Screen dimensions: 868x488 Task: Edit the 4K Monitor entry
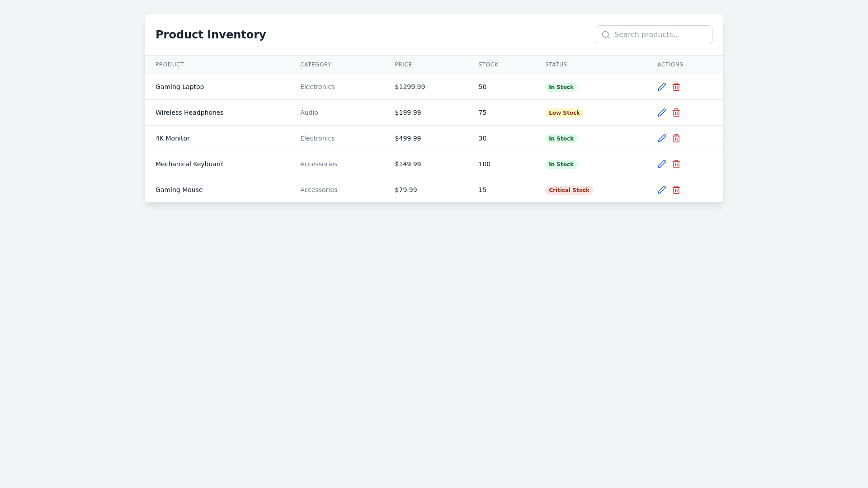tap(662, 138)
